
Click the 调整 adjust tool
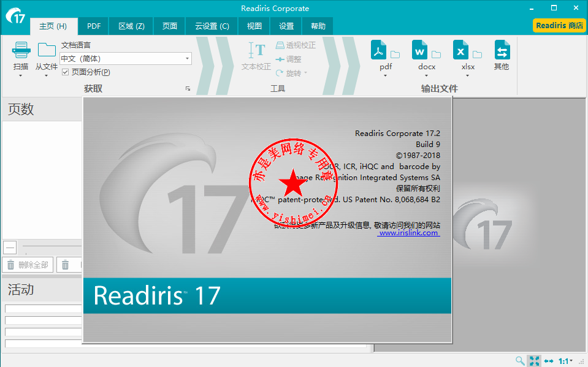click(x=288, y=59)
